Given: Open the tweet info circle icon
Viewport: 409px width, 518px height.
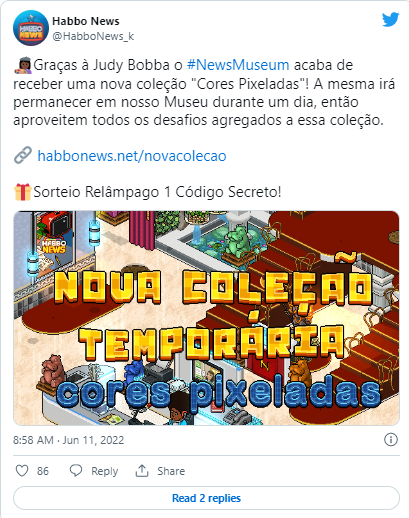Looking at the screenshot, I should [391, 440].
